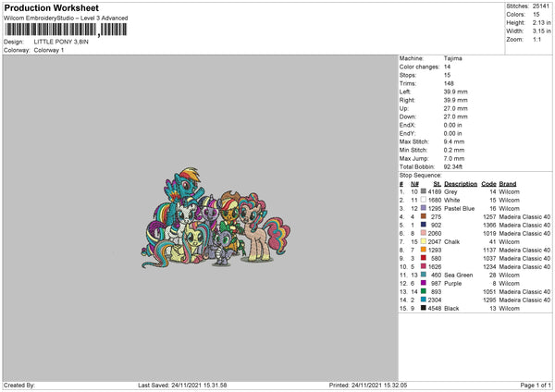The height and width of the screenshot is (392, 555).
Task: Click the stitch count 2304 in stop 14
Action: tap(435, 300)
